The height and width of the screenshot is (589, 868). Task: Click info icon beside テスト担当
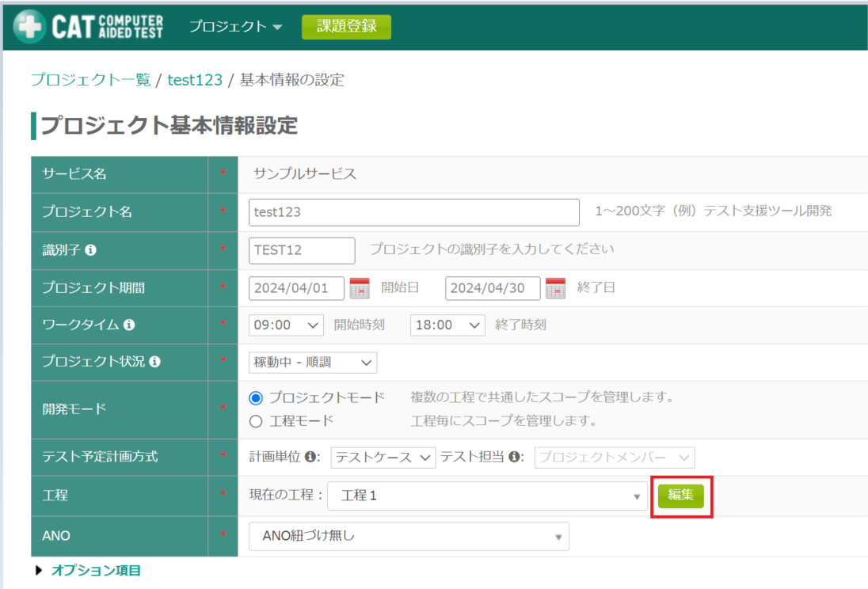click(514, 457)
